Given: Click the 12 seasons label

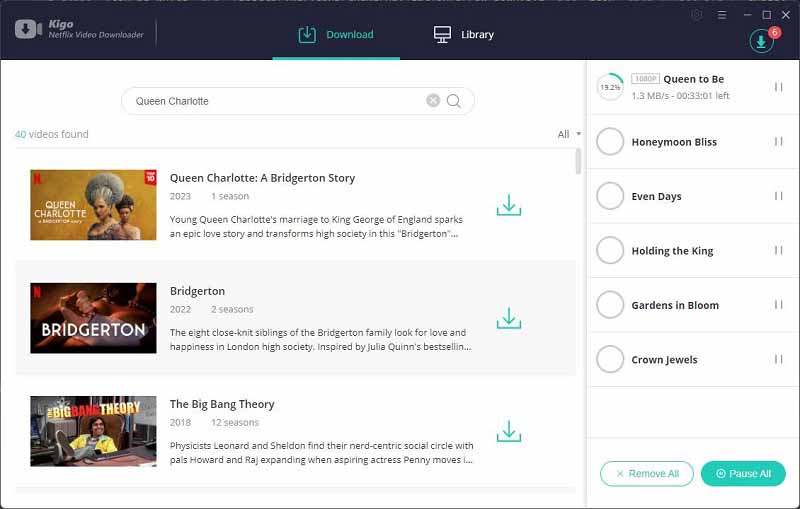Looking at the screenshot, I should [x=235, y=423].
